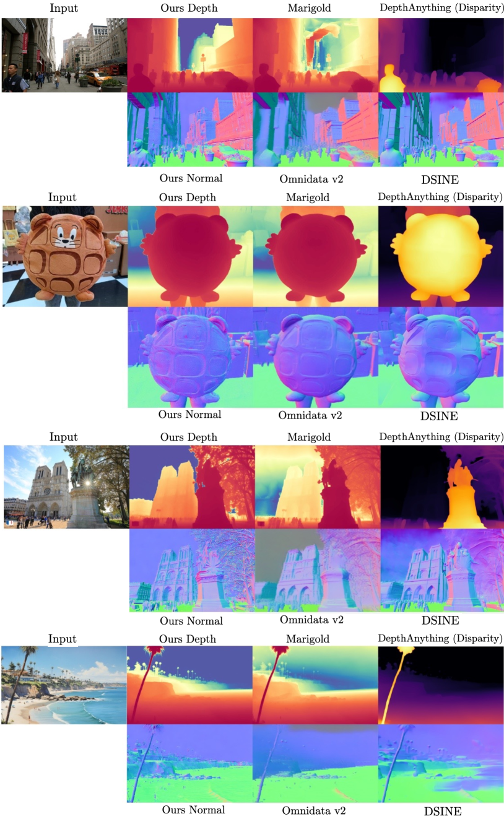
Task: Select the Marigold depth map of the street scene
Action: [x=315, y=55]
